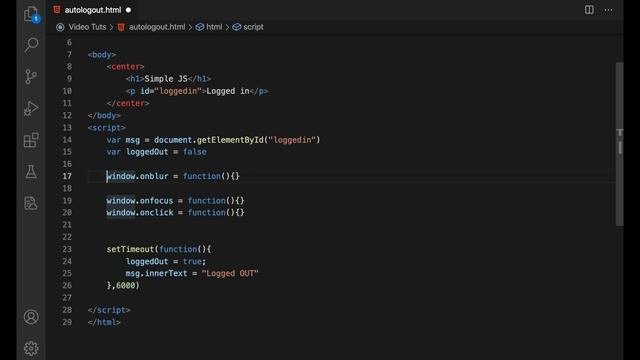640x360 pixels.
Task: Click the "Logged OUT" string
Action: [x=230, y=273]
